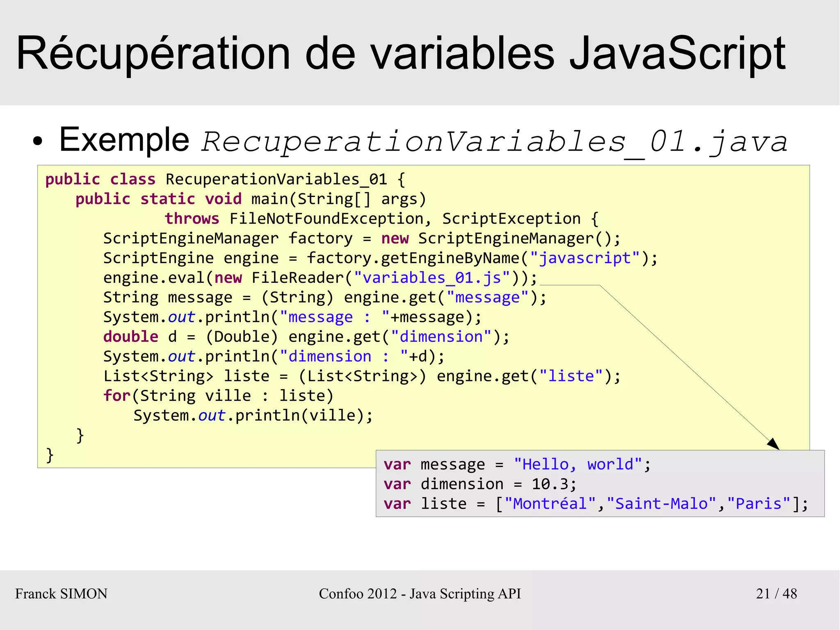Click the page number '21 / 48'

click(776, 594)
